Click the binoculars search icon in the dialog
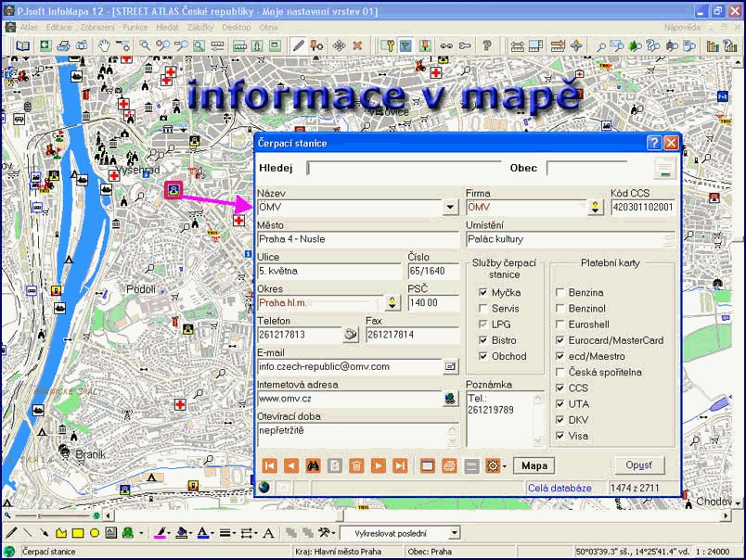 tap(313, 465)
